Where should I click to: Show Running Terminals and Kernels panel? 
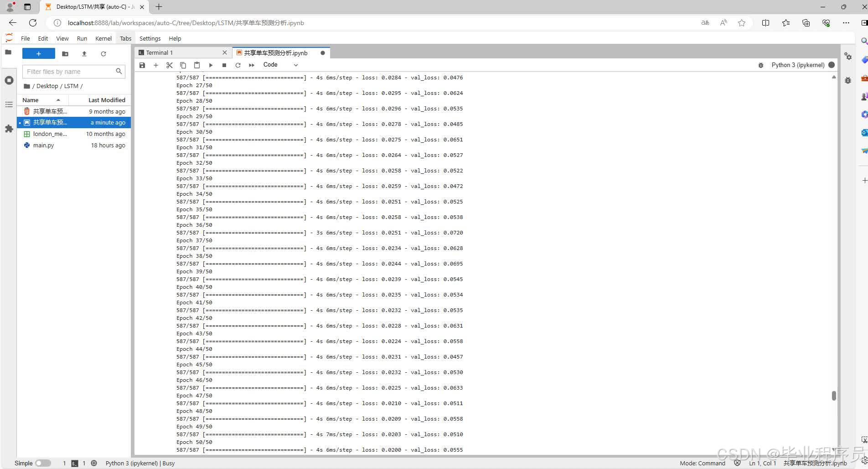9,80
